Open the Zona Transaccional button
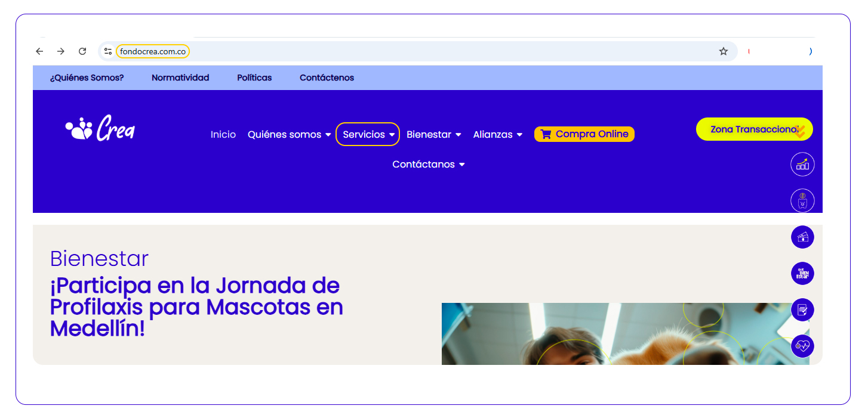This screenshot has width=868, height=415. pyautogui.click(x=755, y=129)
